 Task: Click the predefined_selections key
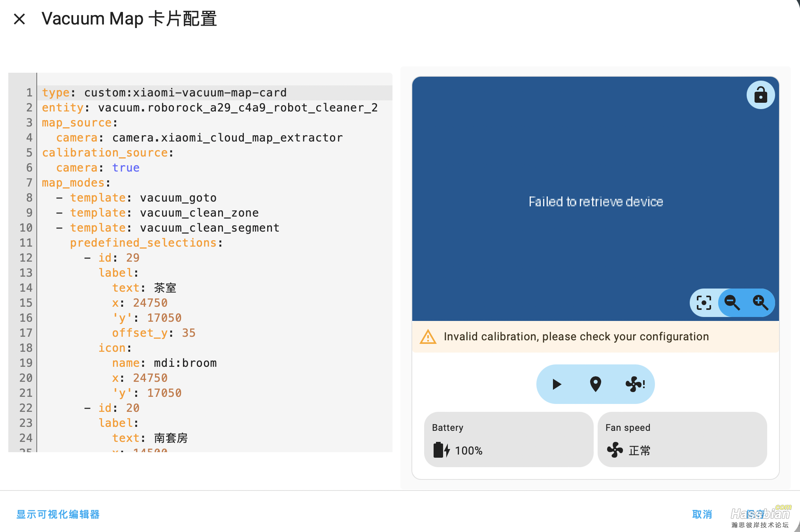pyautogui.click(x=143, y=243)
